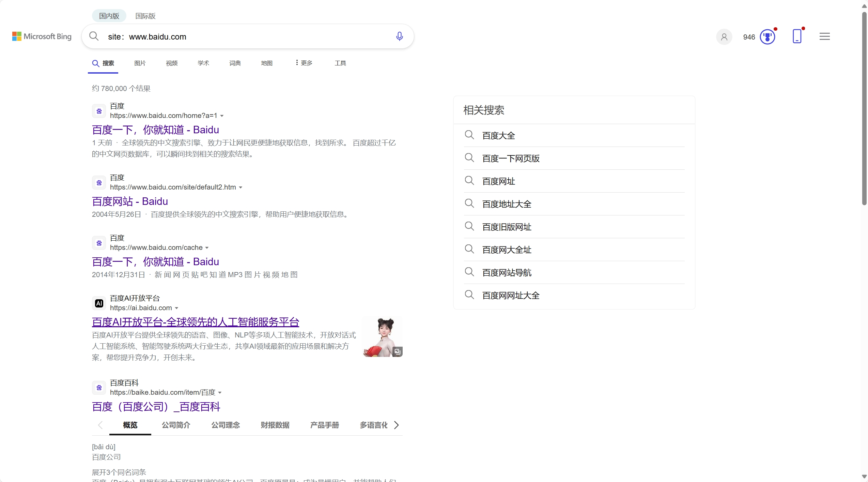This screenshot has height=482, width=868.
Task: Open the 更多 menu
Action: pos(304,63)
